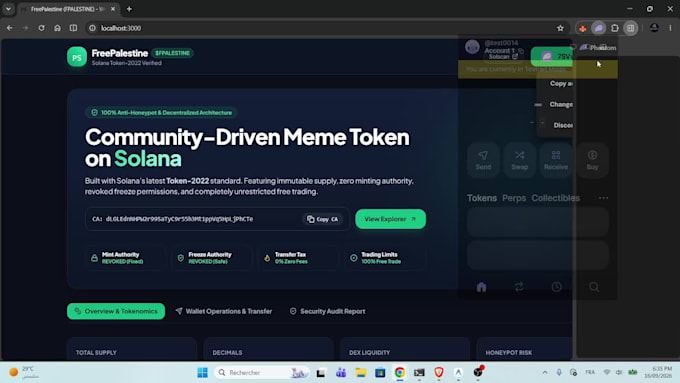Click the Account 1 name in Phantom
The width and height of the screenshot is (680, 383).
click(x=499, y=50)
